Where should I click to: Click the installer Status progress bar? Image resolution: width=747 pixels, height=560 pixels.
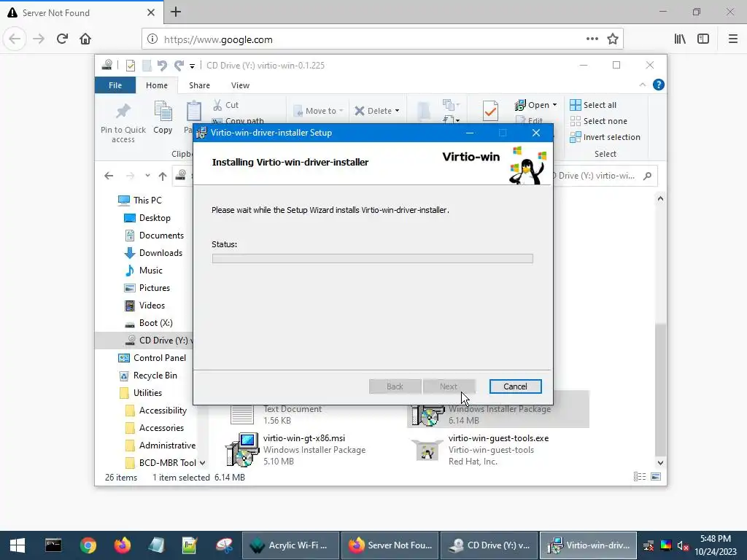[x=372, y=259]
